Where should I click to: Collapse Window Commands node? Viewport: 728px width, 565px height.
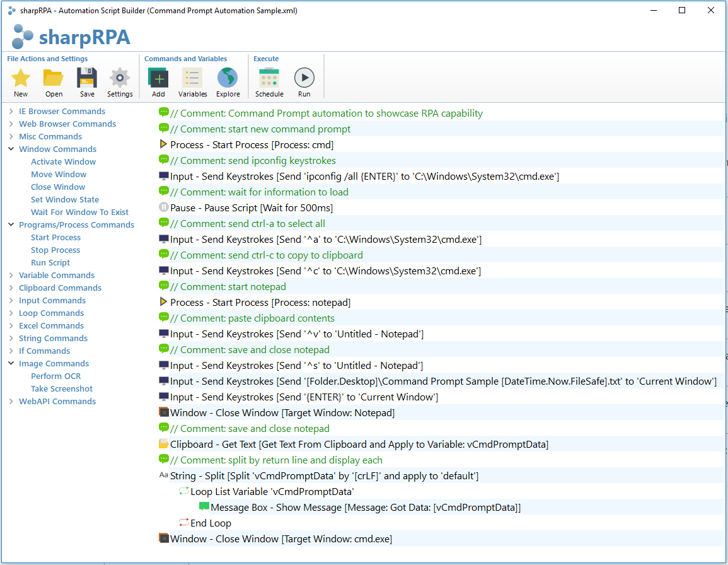[x=11, y=149]
